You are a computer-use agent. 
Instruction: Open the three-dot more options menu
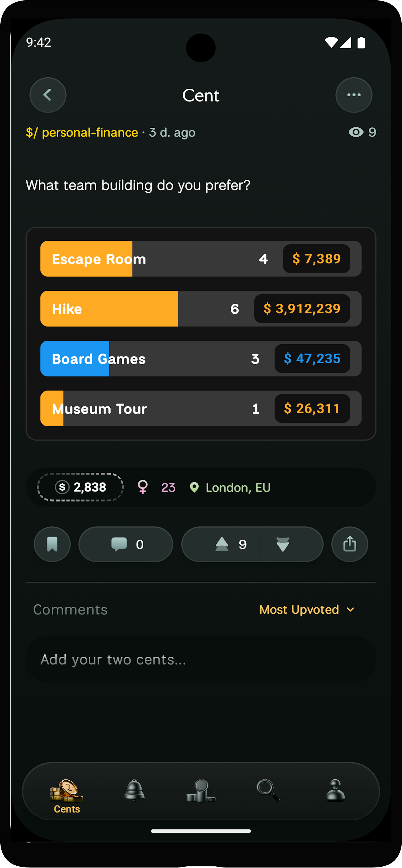[353, 95]
